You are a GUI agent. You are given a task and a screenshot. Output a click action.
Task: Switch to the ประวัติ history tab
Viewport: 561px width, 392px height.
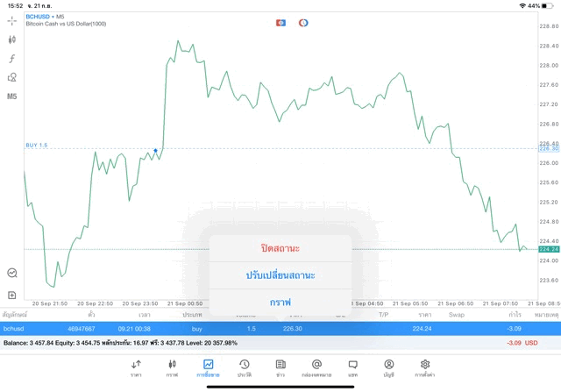(x=245, y=367)
